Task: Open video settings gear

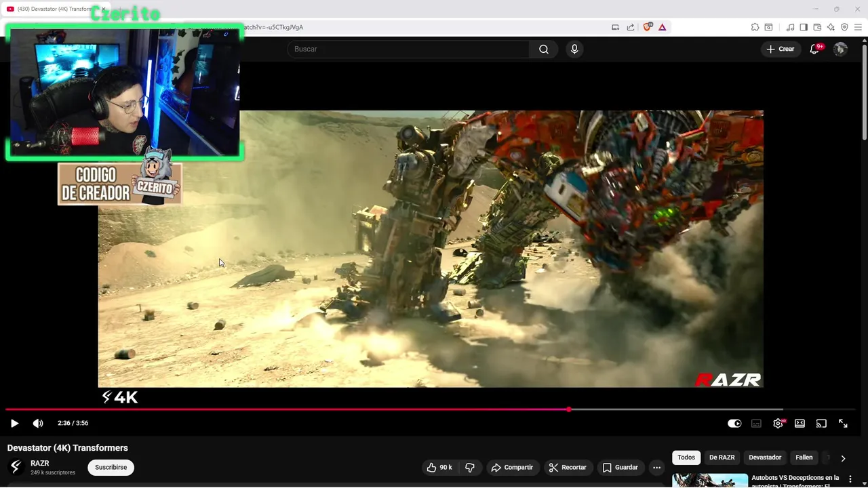Action: [x=778, y=423]
